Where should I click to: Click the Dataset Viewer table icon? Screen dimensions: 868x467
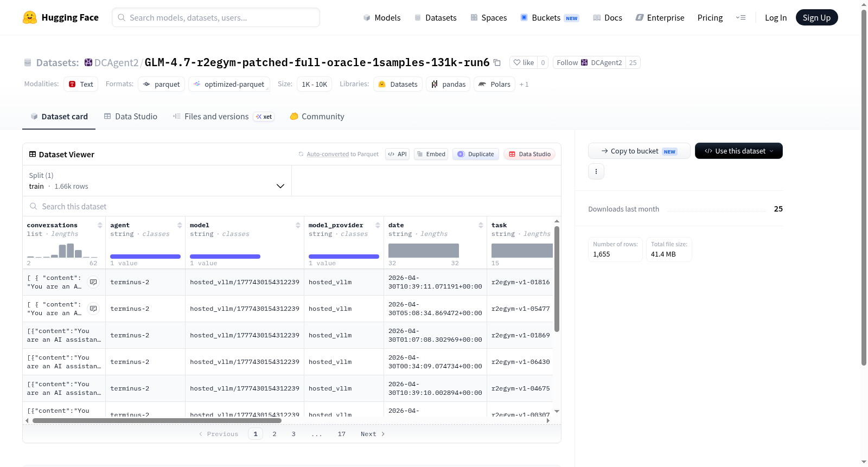pyautogui.click(x=33, y=155)
